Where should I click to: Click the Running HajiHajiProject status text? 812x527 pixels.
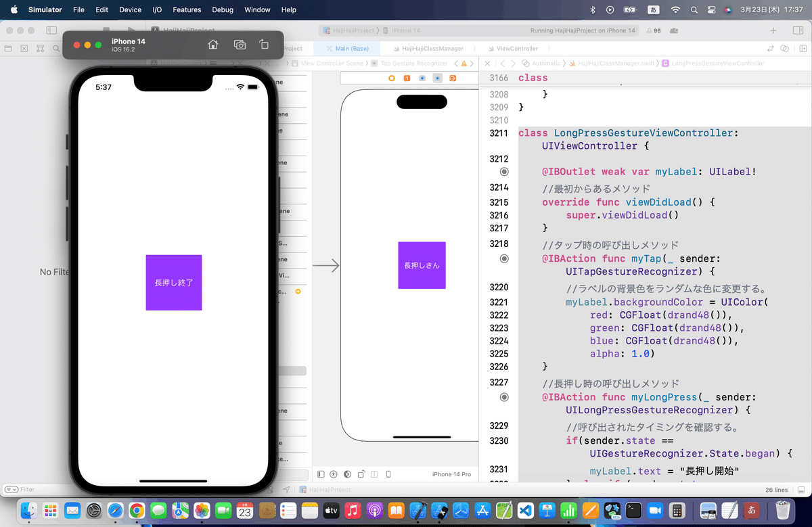pyautogui.click(x=583, y=30)
